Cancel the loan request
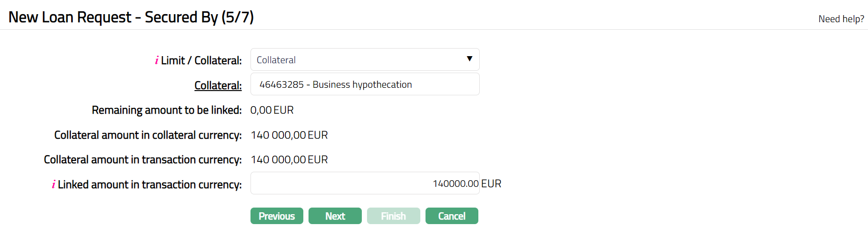 pos(451,216)
